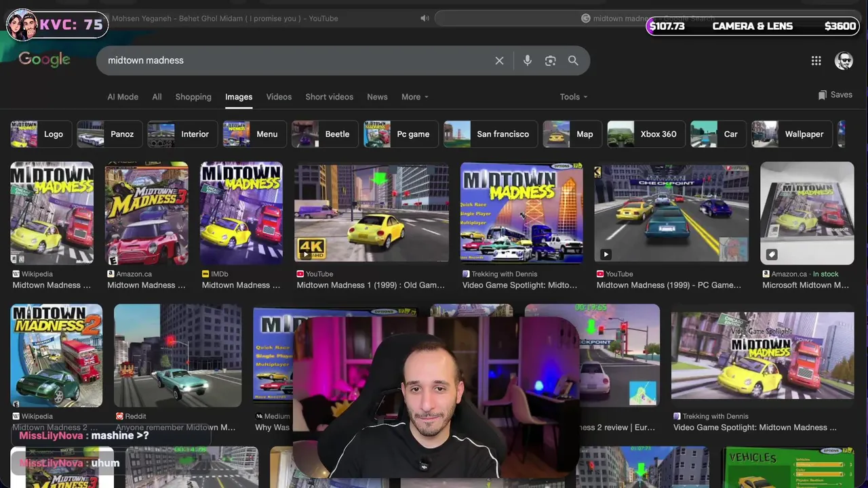
Task: Click 'Video Game Spotlight: Midto...' caption link
Action: [519, 285]
